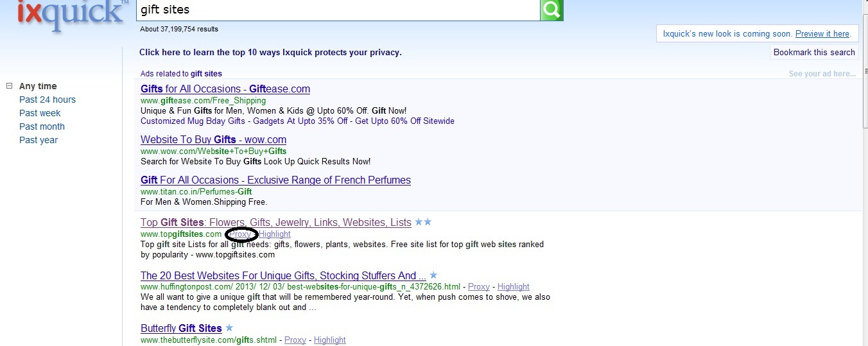
Task: Click the gift sites search field
Action: pyautogui.click(x=338, y=10)
